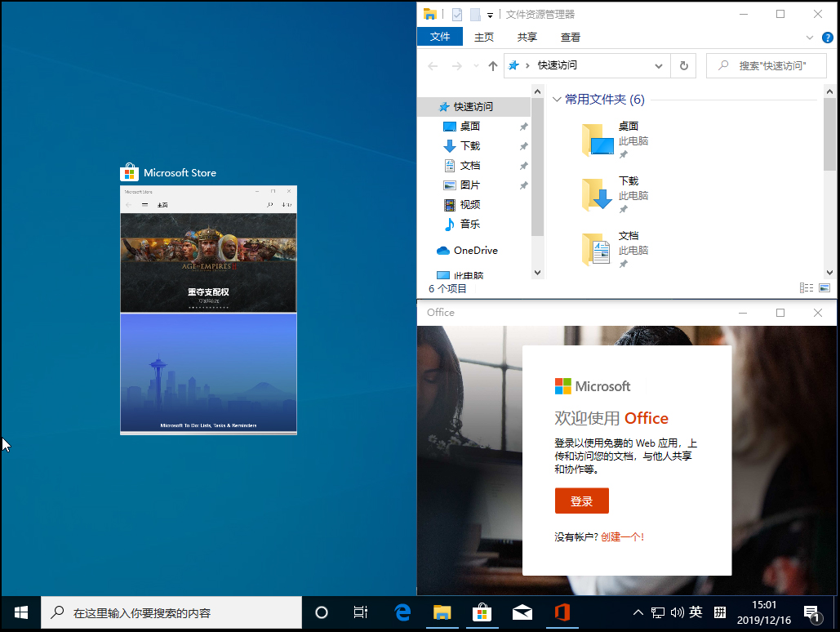Unpin 桌面 from Quick access using its pin

point(523,126)
